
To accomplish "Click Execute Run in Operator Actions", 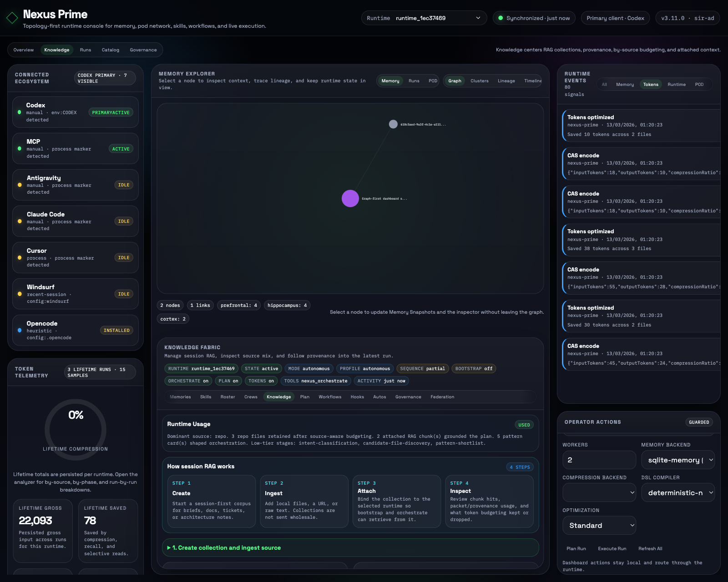I will coord(612,548).
